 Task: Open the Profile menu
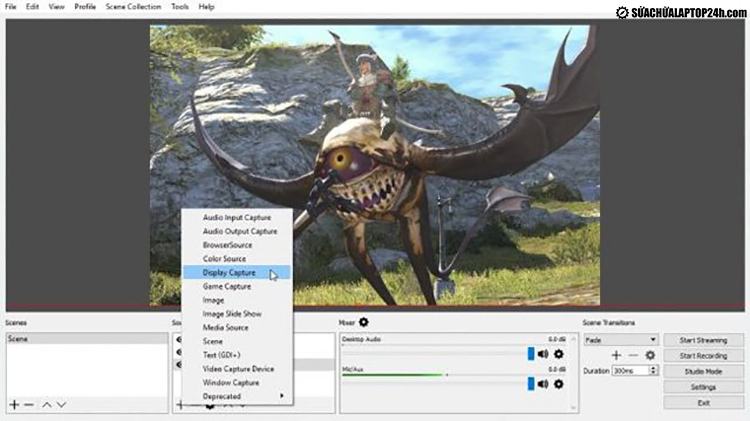(85, 7)
